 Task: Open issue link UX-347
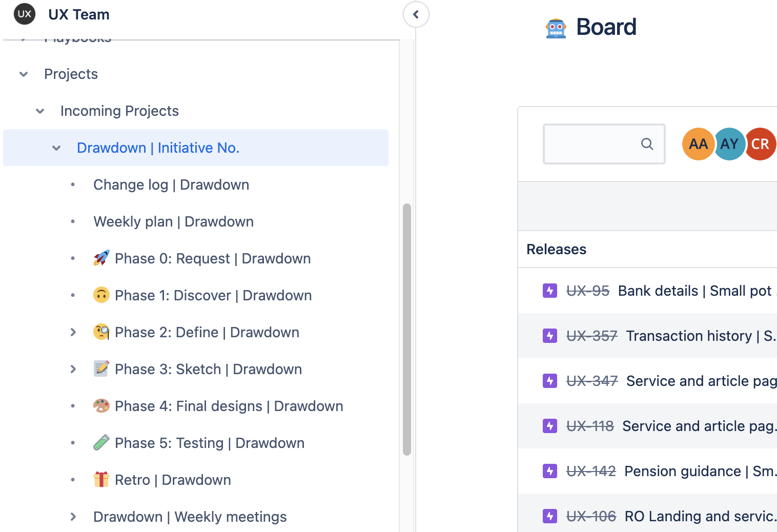coord(591,381)
